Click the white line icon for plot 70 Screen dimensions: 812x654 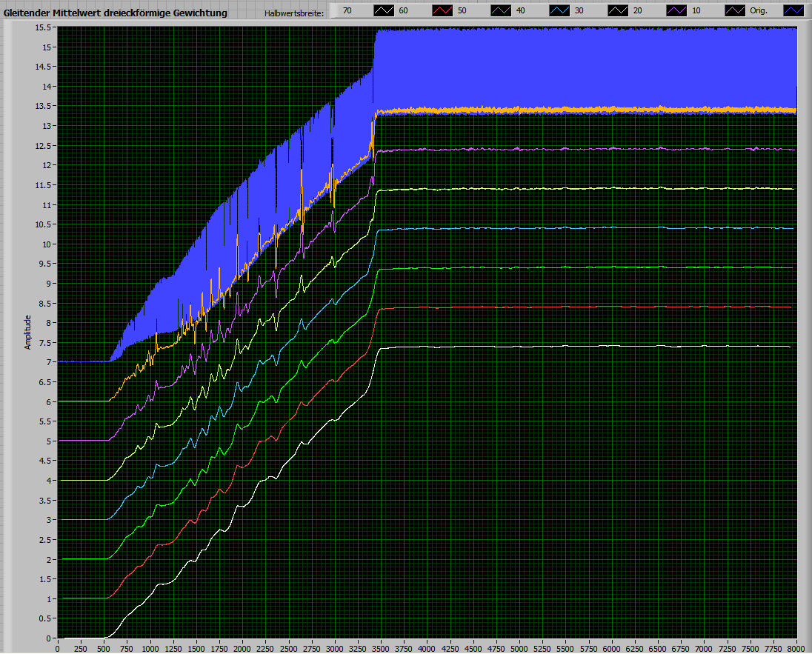coord(385,10)
